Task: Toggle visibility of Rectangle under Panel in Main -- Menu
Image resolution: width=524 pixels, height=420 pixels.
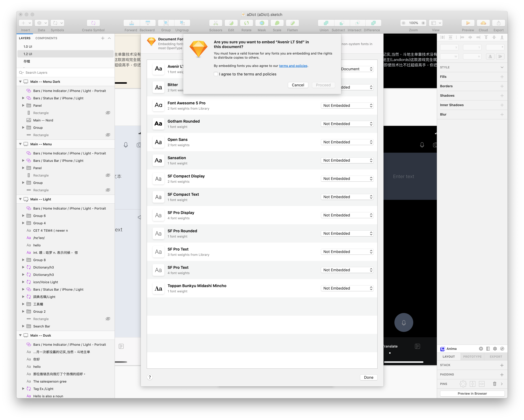Action: pyautogui.click(x=108, y=175)
